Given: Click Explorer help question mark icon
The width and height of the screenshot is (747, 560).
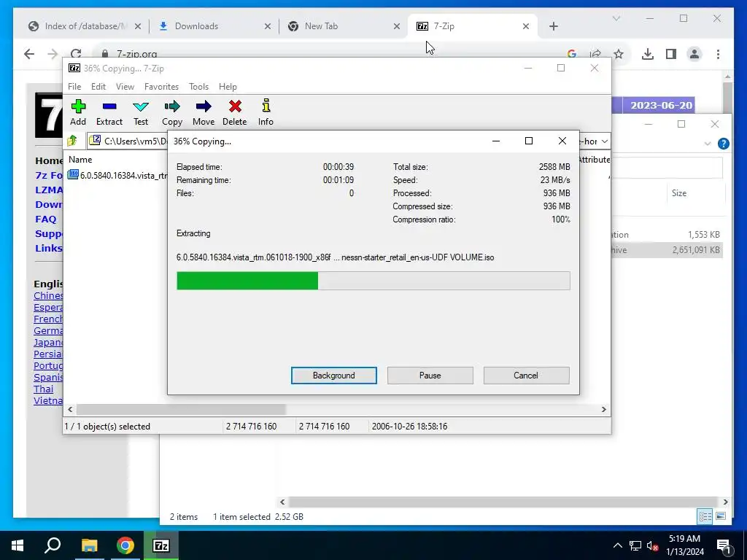Looking at the screenshot, I should (x=723, y=144).
